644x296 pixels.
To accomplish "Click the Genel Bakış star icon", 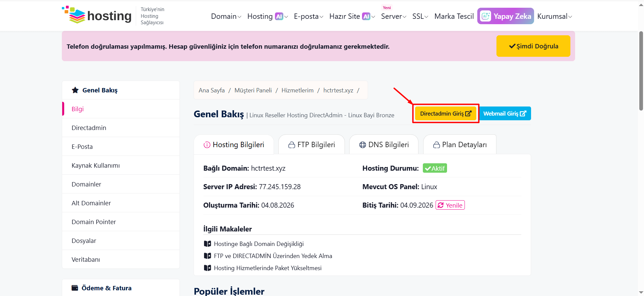I will (75, 90).
